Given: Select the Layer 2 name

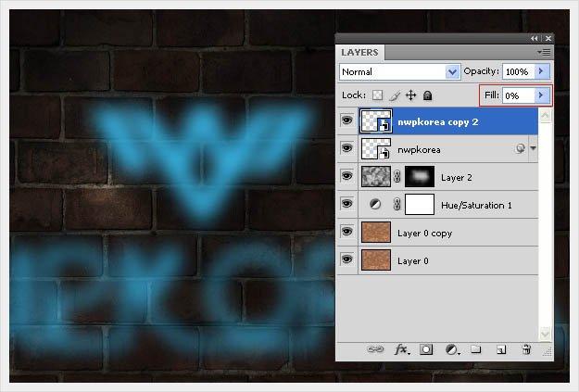Looking at the screenshot, I should click(457, 178).
